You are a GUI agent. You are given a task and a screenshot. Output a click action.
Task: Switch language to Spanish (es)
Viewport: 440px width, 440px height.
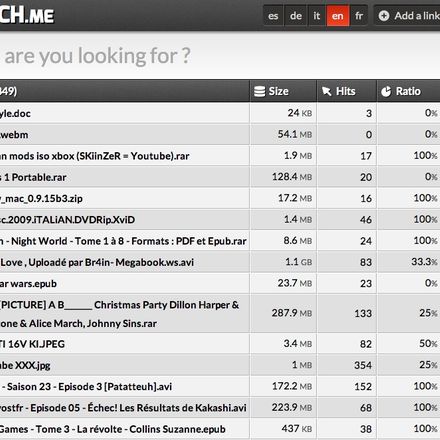(x=273, y=16)
